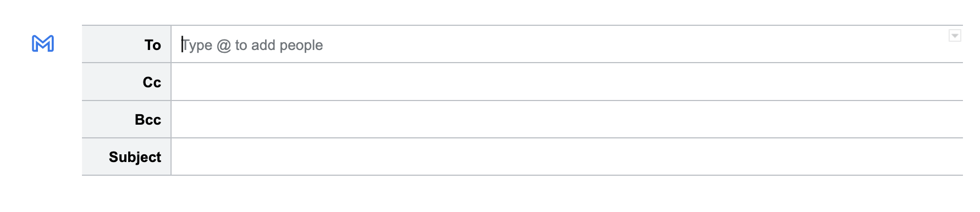Select the 'Bcc' label cell

pos(126,119)
